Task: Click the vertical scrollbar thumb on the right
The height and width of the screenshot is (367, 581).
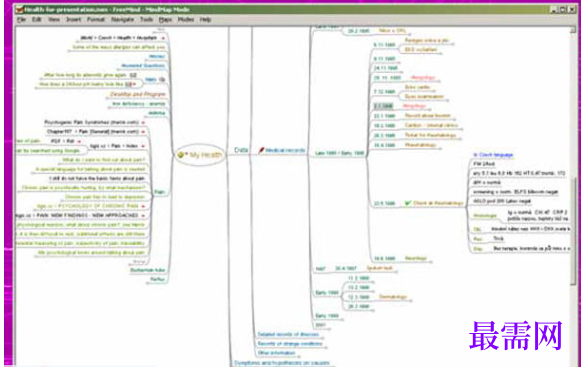Action: point(574,231)
